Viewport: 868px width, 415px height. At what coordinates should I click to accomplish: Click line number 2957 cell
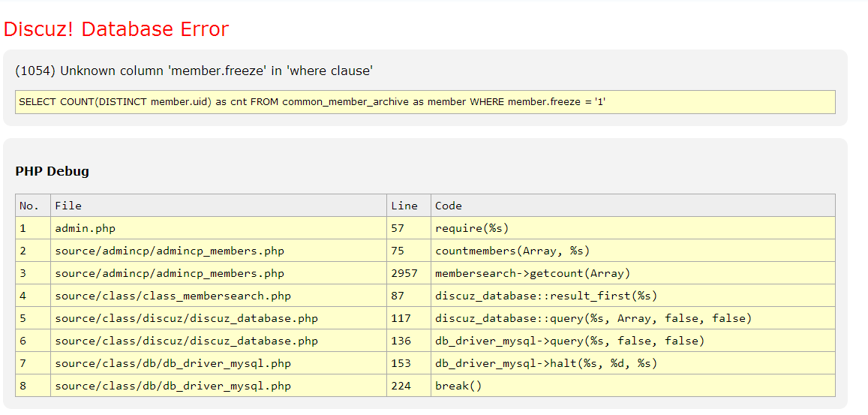(x=409, y=273)
